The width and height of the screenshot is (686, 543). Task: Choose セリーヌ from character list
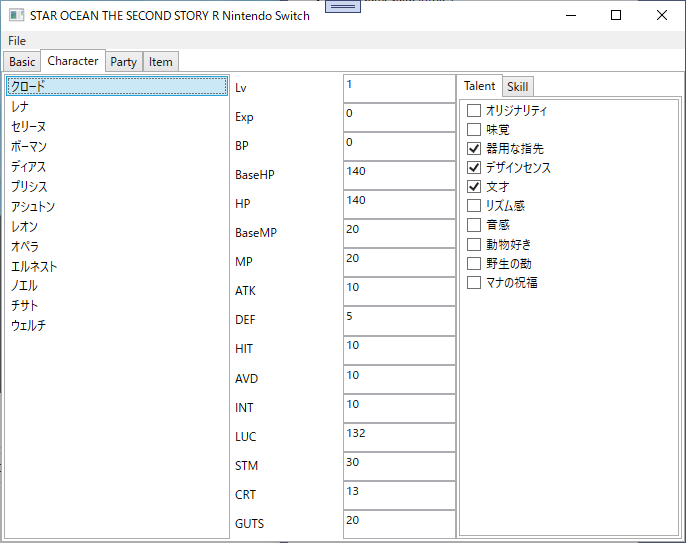coord(117,126)
